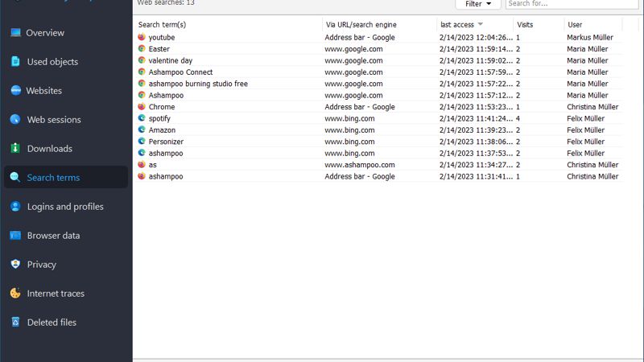The height and width of the screenshot is (362, 644).
Task: Select ashampoo burning studio free entry
Action: (198, 84)
